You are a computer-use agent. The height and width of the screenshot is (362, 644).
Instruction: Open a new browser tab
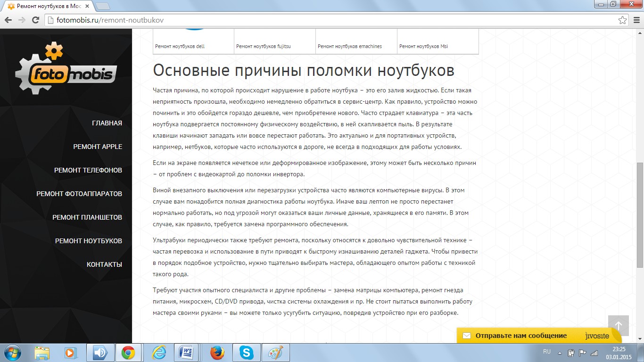(x=102, y=6)
